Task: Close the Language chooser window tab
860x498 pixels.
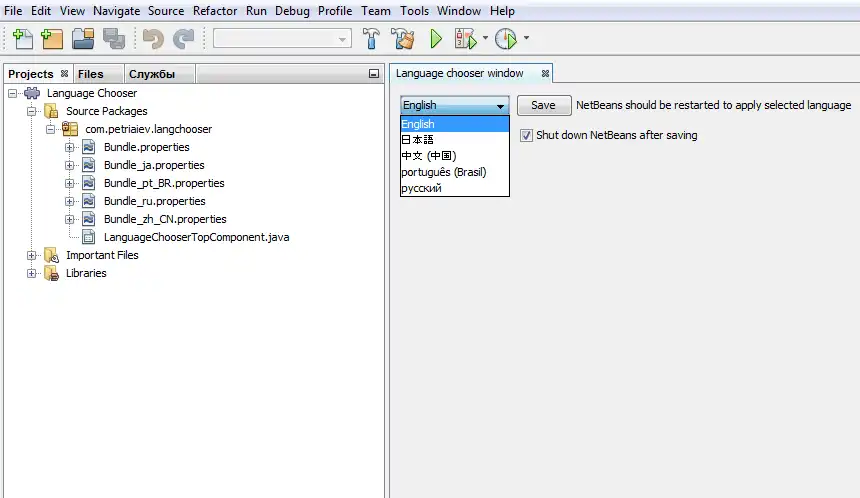Action: (x=545, y=73)
